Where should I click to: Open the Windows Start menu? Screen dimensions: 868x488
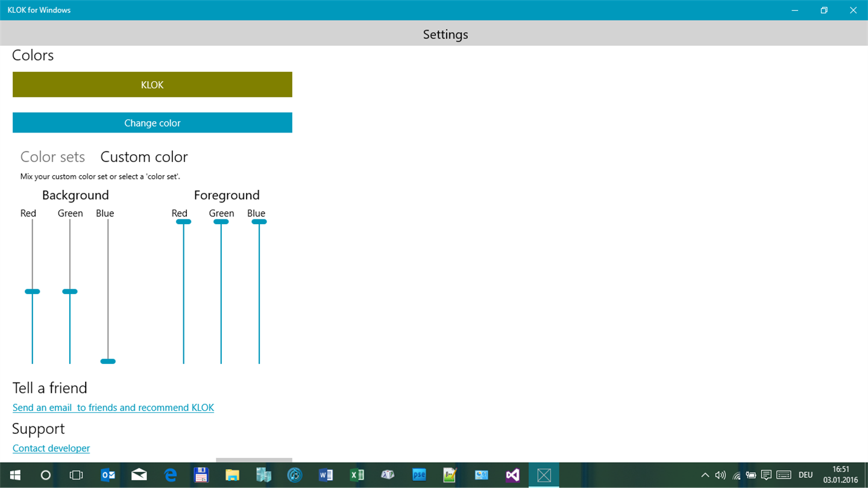coord(15,475)
